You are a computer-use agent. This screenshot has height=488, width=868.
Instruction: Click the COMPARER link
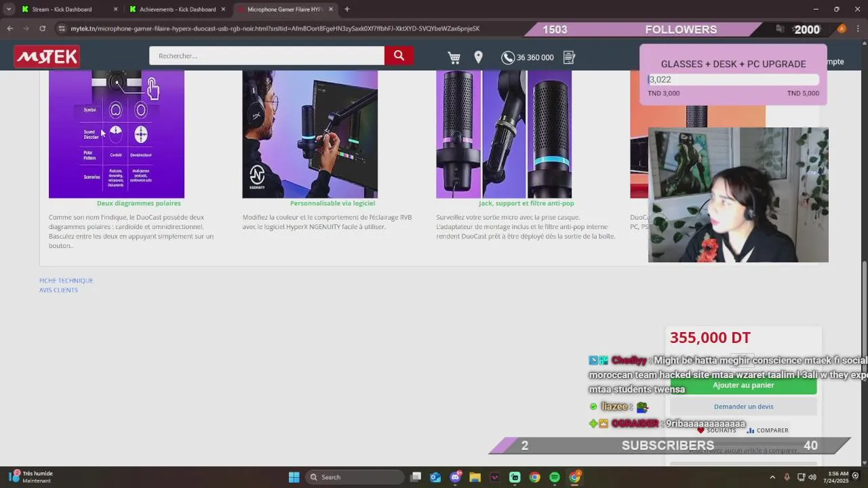[x=768, y=430]
